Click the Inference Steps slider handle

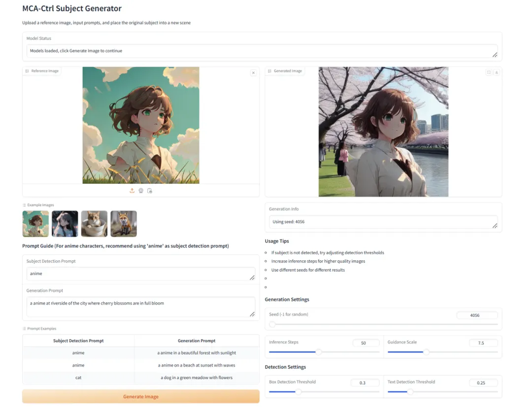tap(319, 352)
